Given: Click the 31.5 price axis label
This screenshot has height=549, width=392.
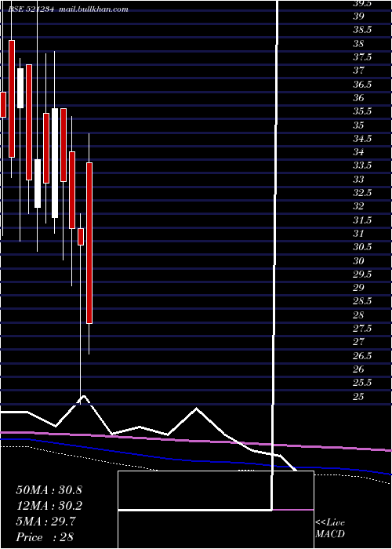Looking at the screenshot, I should point(362,220).
